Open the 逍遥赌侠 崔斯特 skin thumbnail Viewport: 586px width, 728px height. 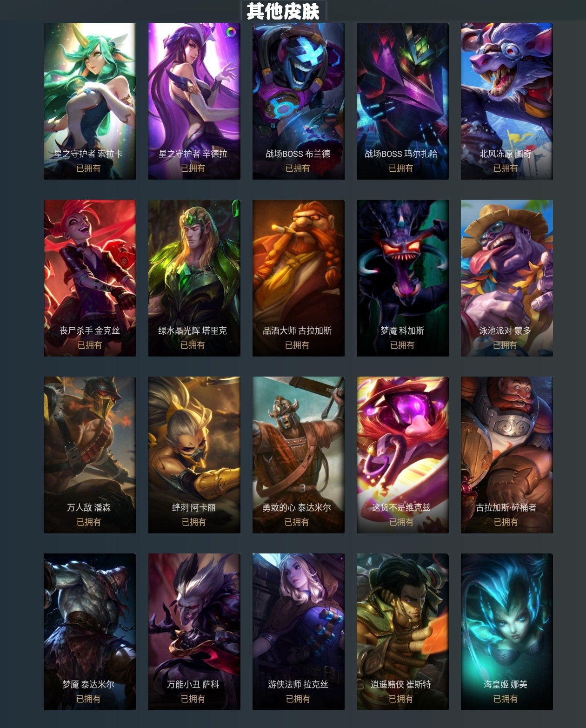point(403,632)
